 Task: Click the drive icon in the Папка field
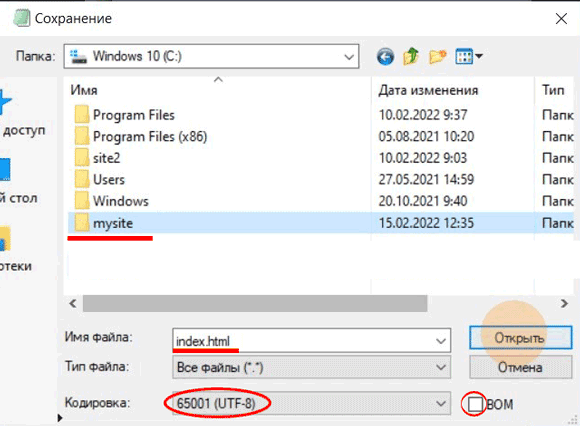click(78, 56)
